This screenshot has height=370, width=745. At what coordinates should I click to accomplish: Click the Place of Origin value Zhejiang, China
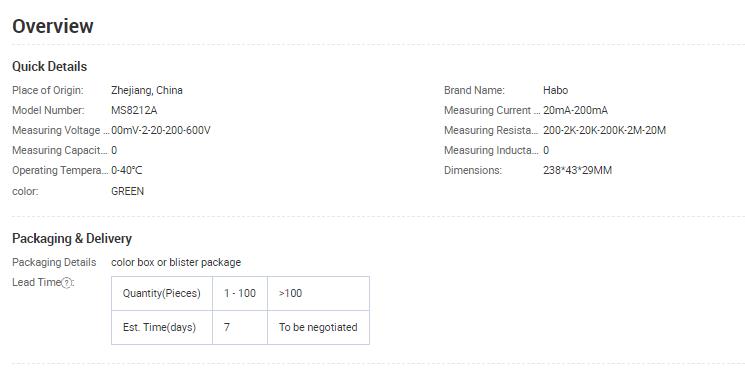coord(147,90)
